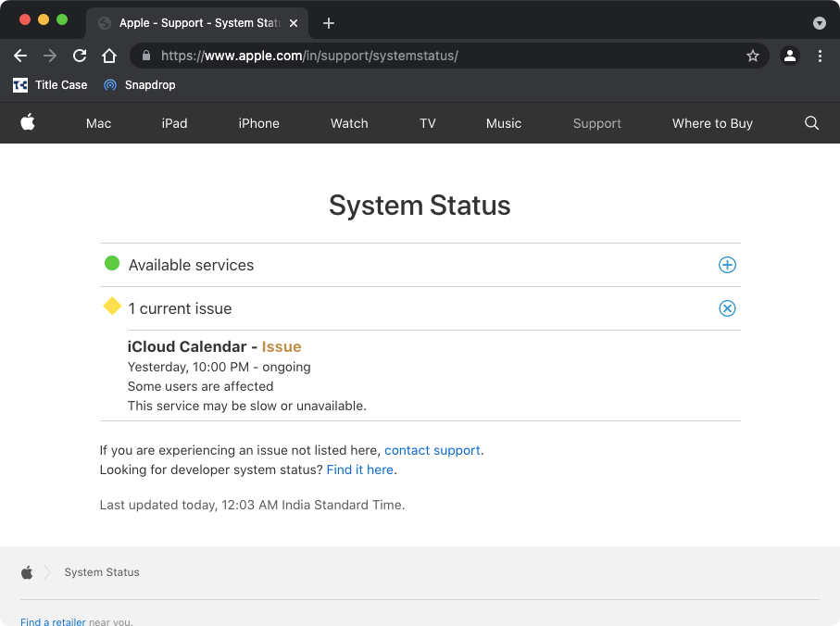Open the three-dot browser menu
The image size is (840, 626).
coord(820,56)
